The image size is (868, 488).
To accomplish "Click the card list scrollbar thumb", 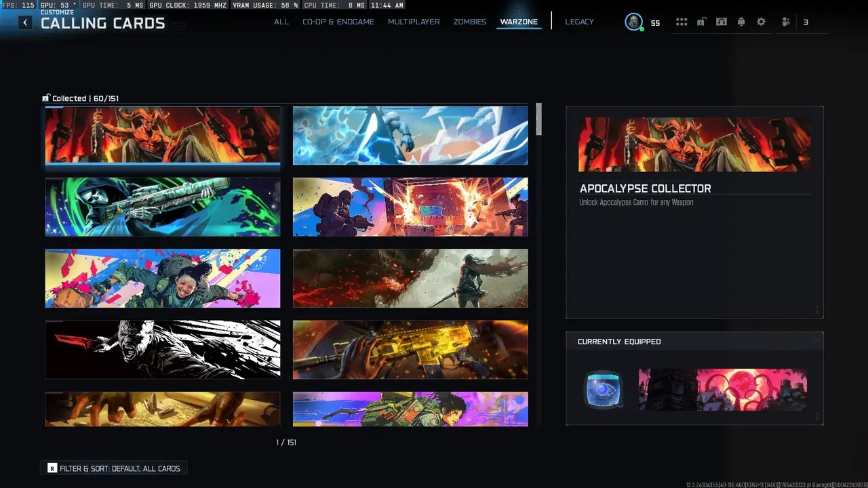I will click(x=539, y=119).
